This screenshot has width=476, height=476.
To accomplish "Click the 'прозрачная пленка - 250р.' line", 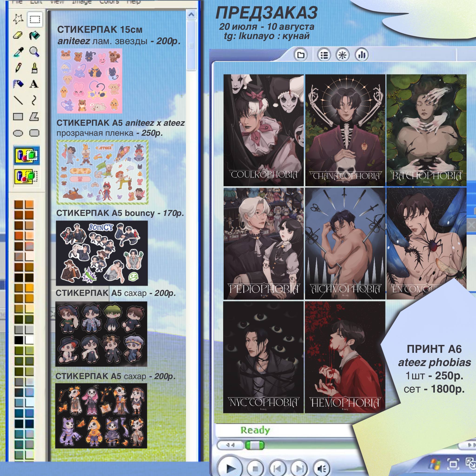I will pyautogui.click(x=110, y=133).
